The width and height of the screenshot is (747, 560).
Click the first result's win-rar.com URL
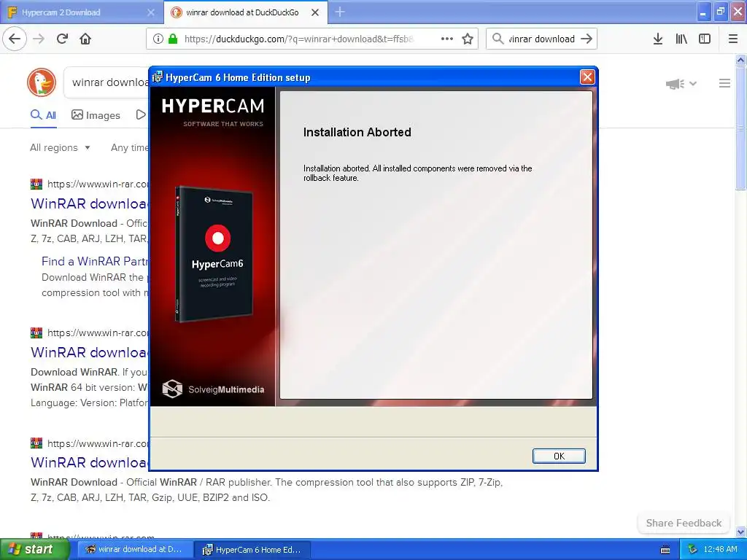point(98,184)
